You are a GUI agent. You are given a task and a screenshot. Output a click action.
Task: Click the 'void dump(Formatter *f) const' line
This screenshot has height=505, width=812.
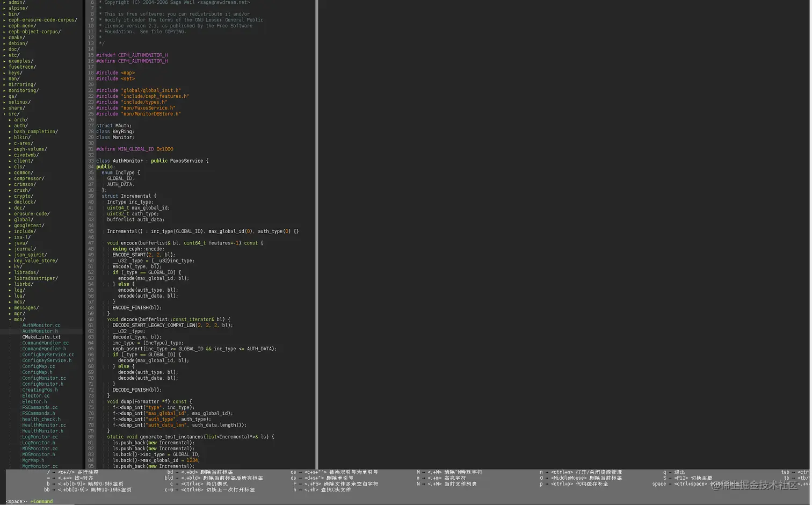click(149, 402)
